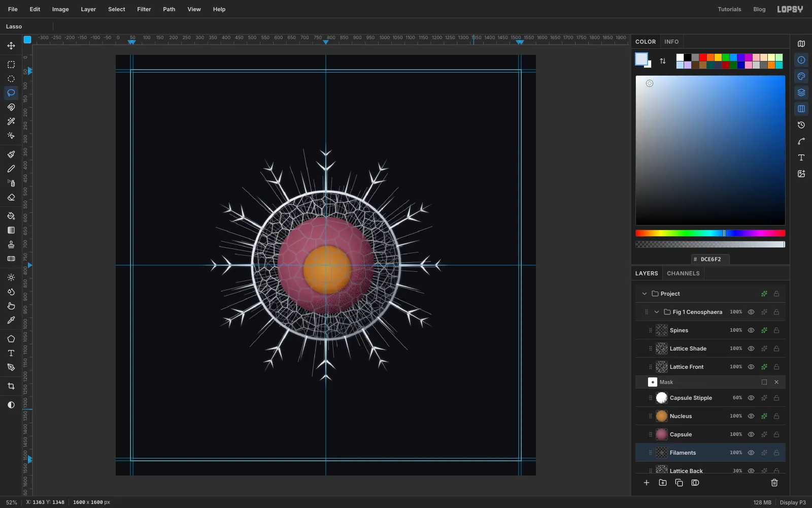Click the hue slider bar
Viewport: 812px width, 508px height.
pyautogui.click(x=710, y=233)
